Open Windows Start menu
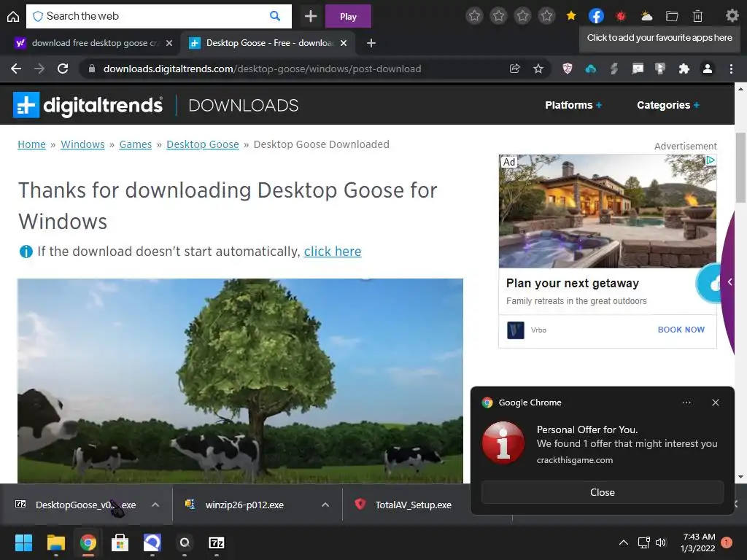Screen dimensions: 747x560 [x=23, y=542]
